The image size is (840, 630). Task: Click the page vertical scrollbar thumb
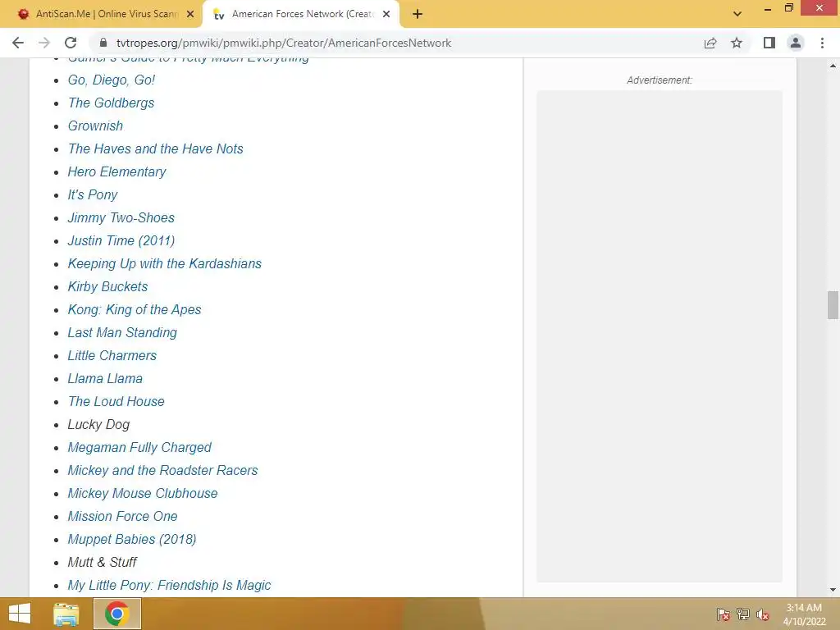[833, 305]
